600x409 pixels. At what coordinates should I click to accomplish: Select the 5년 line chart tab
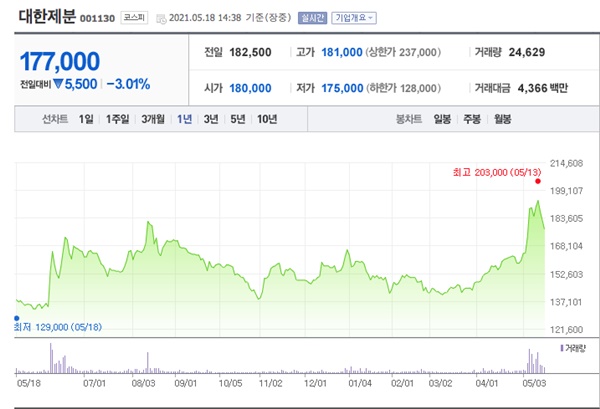(x=238, y=119)
